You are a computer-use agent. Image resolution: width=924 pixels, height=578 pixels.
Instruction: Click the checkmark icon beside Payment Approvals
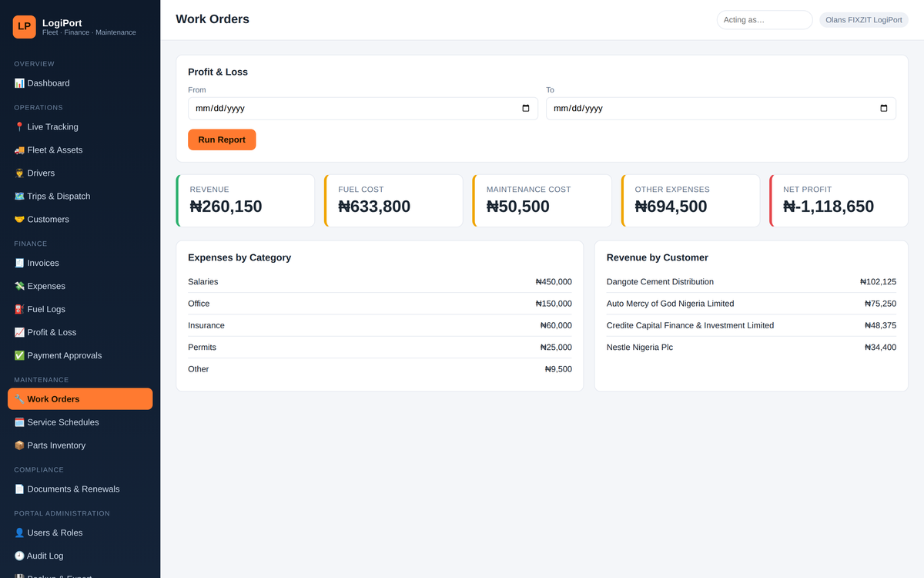click(19, 356)
